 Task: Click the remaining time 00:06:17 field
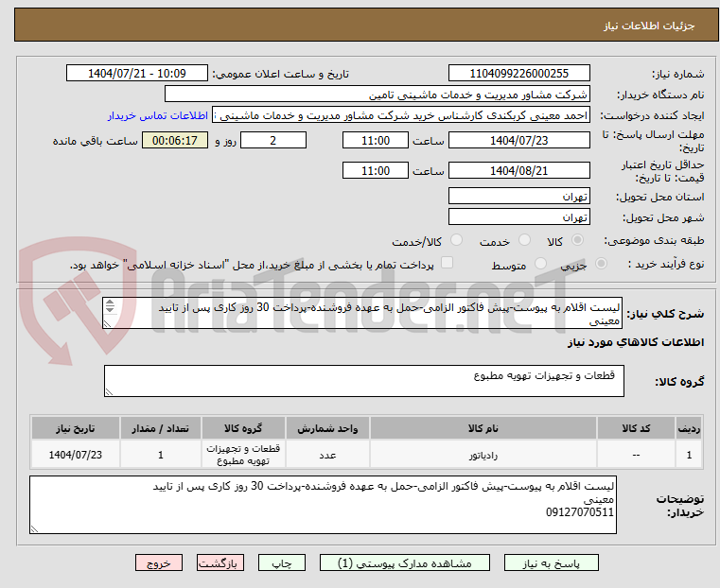coord(175,140)
